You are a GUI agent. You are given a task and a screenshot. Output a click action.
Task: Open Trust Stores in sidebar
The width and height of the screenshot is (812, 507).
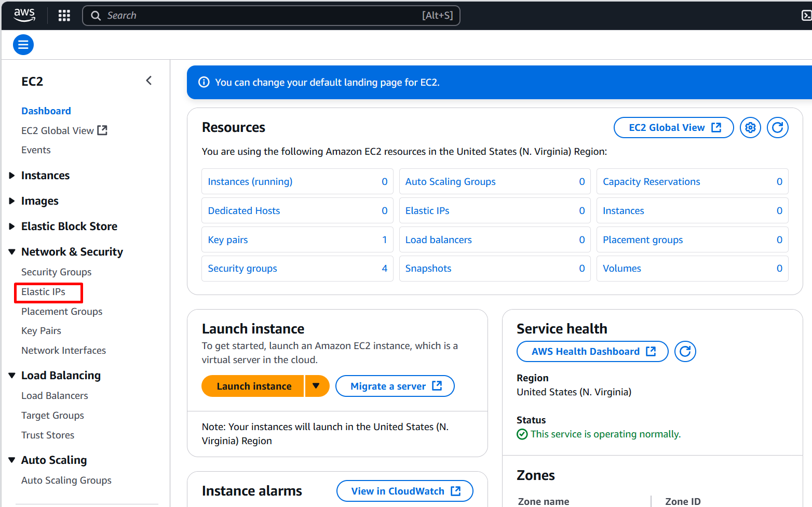[48, 435]
